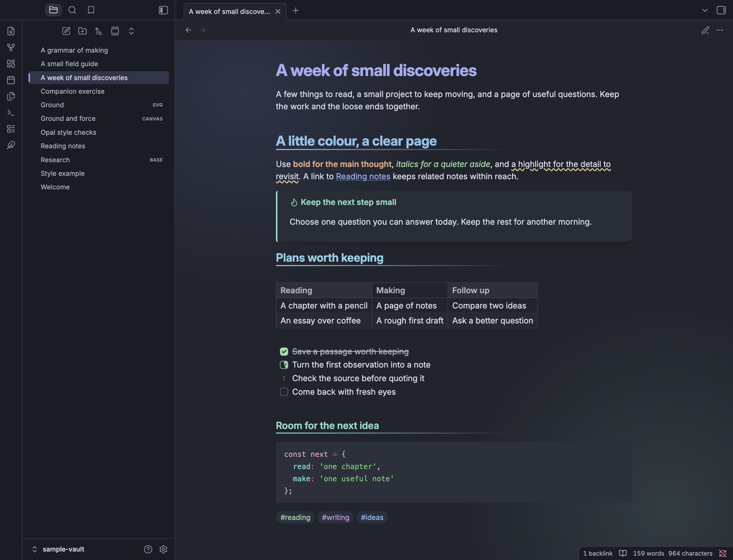Click the reading view book status icon
733x560 pixels.
pyautogui.click(x=623, y=554)
